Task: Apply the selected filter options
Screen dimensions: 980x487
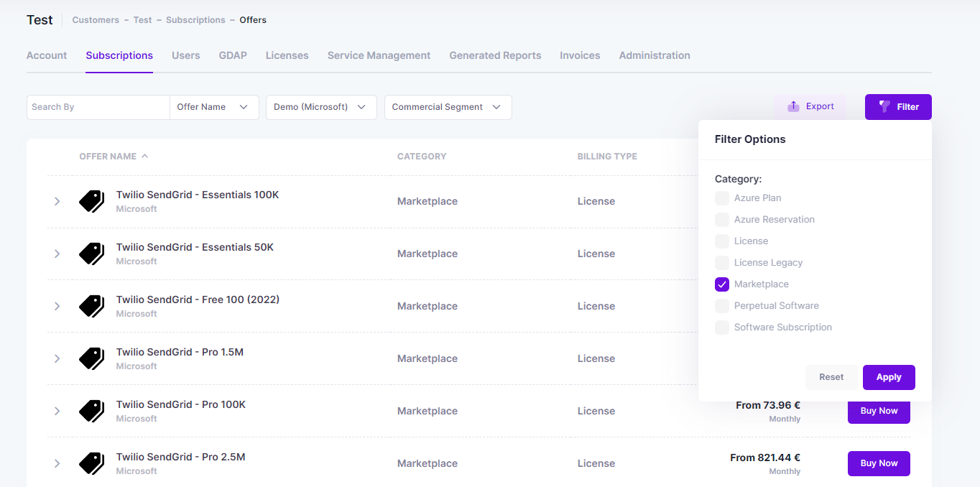Action: coord(889,377)
